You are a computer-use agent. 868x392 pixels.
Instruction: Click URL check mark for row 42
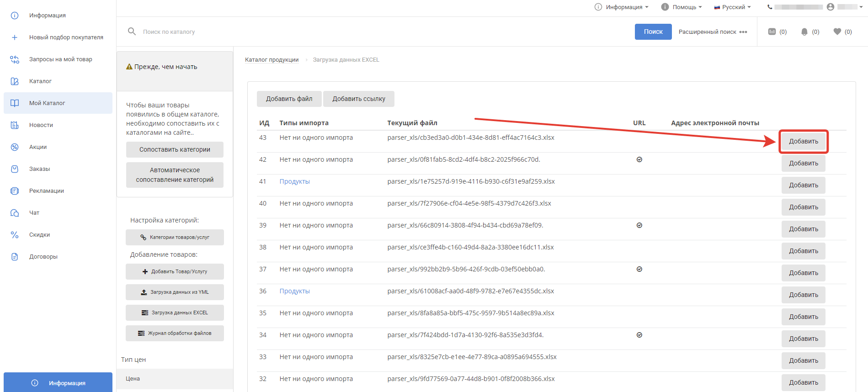point(639,159)
